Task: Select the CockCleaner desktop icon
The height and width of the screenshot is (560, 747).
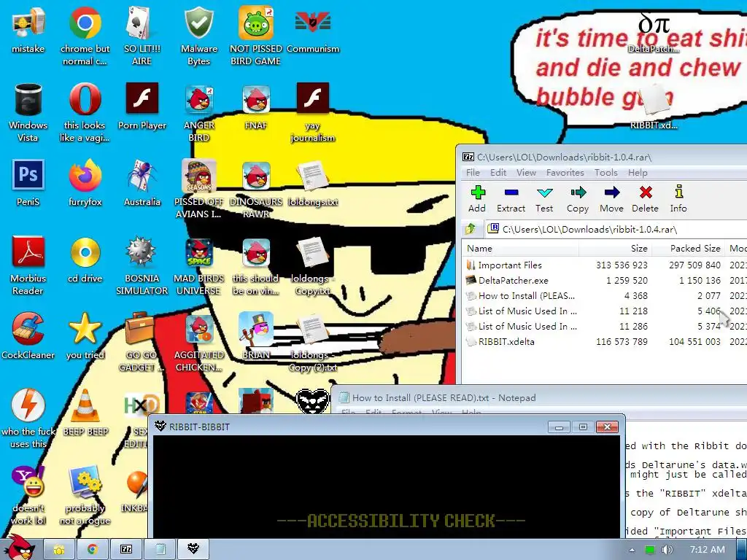Action: 28,335
